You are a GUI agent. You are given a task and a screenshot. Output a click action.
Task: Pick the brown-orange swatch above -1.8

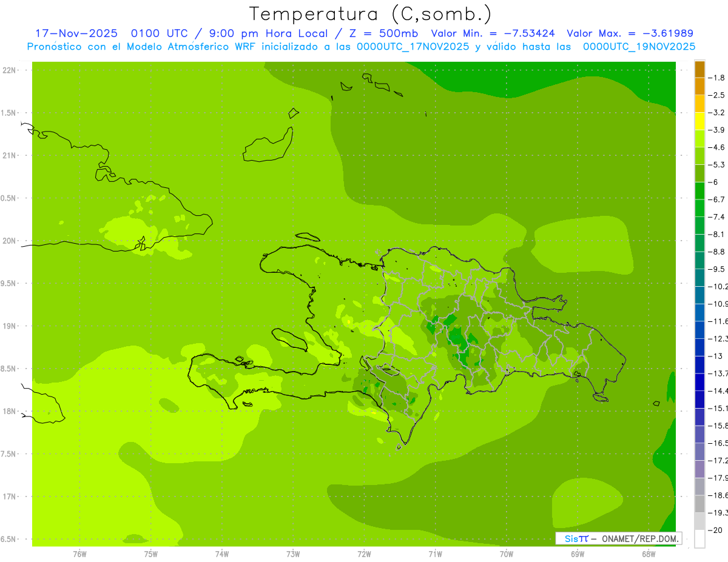pyautogui.click(x=699, y=70)
